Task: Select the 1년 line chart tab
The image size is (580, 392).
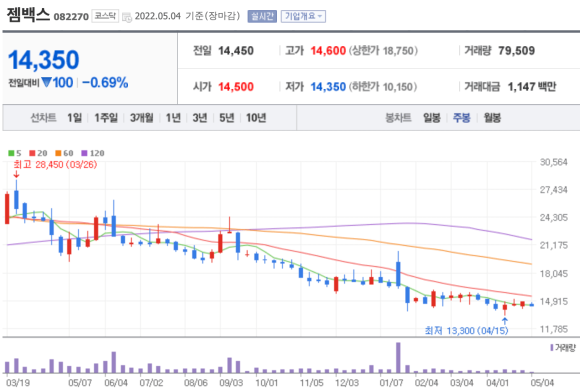Action: coord(173,118)
